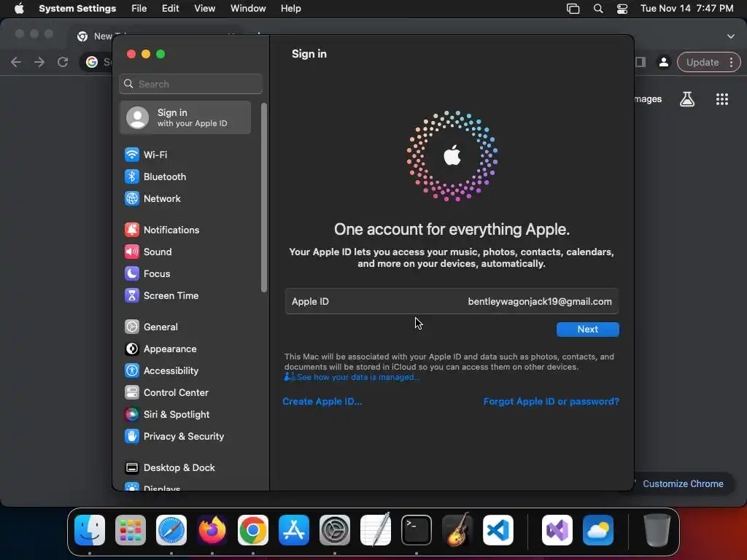Viewport: 747px width, 560px height.
Task: Open Trash from the Dock
Action: coord(657,530)
